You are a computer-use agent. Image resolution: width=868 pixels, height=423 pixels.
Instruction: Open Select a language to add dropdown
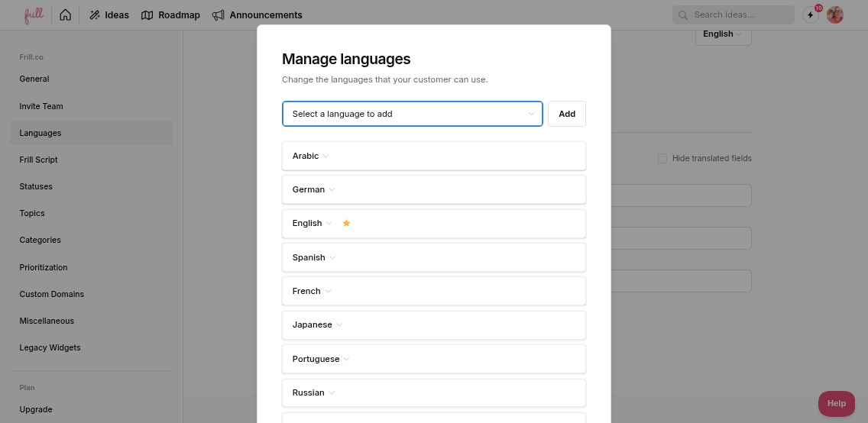pyautogui.click(x=413, y=114)
